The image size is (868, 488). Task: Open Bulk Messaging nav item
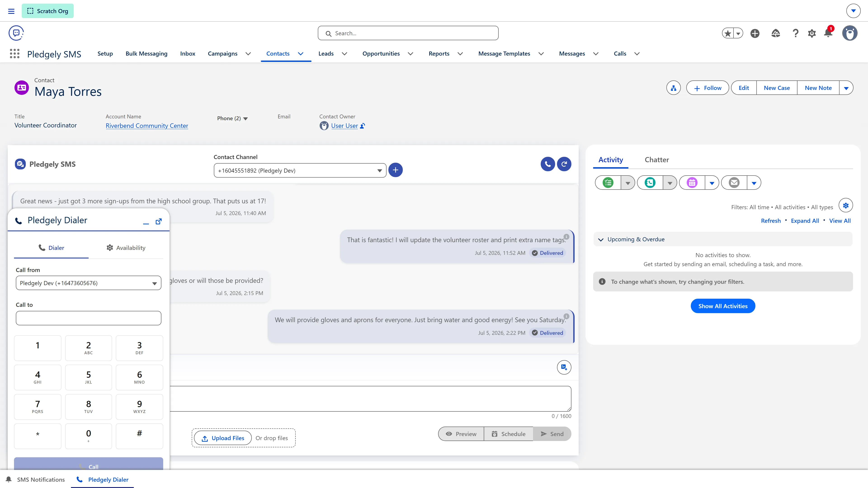(146, 54)
